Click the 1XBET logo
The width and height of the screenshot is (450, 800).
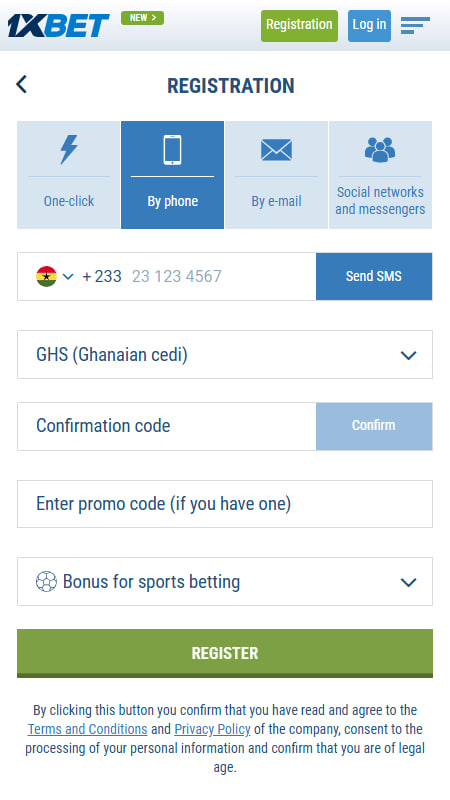pyautogui.click(x=58, y=26)
